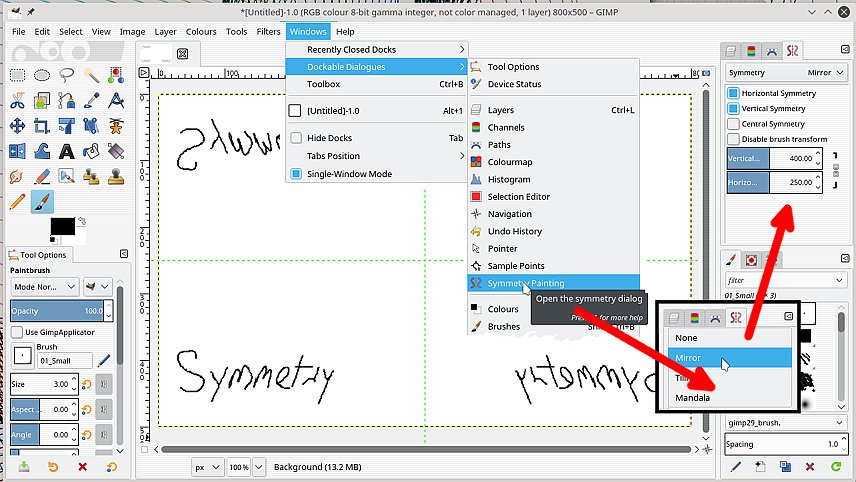
Task: Switch to the Channels dock tab
Action: [x=751, y=51]
